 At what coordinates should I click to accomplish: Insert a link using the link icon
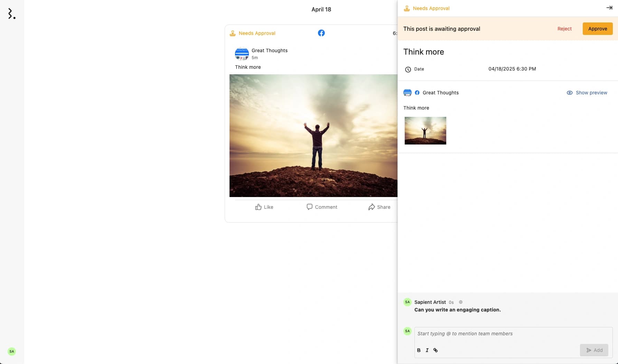[x=435, y=350]
